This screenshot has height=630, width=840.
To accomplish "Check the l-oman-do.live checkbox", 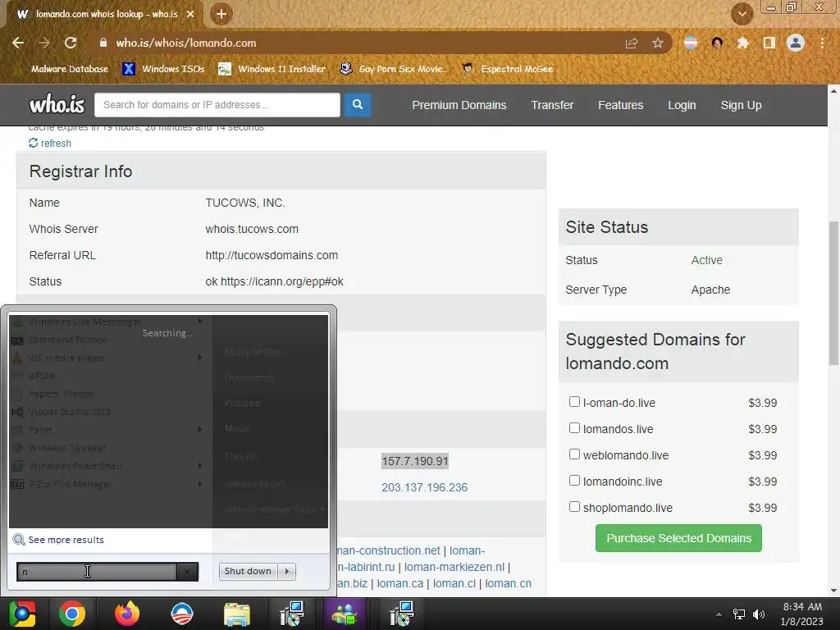I will point(574,402).
